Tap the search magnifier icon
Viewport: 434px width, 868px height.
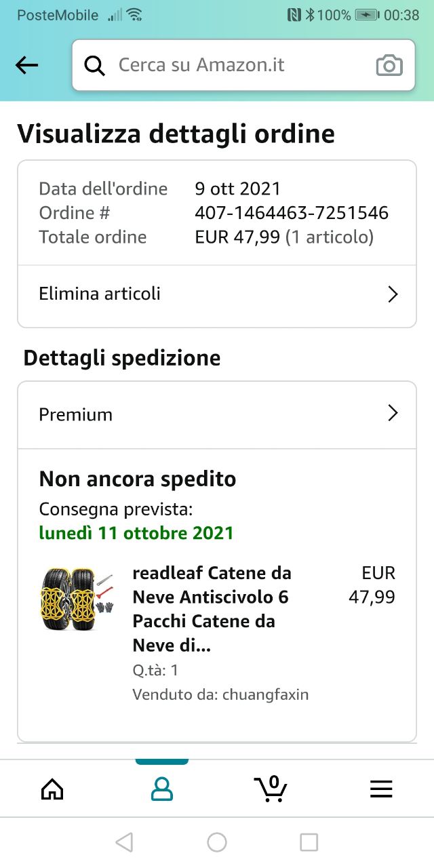click(x=94, y=65)
